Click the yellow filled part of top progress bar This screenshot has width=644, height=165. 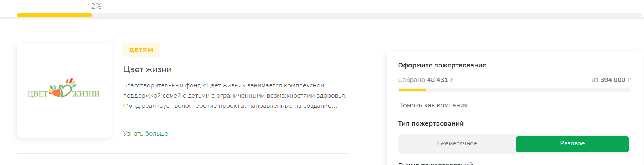pos(54,15)
